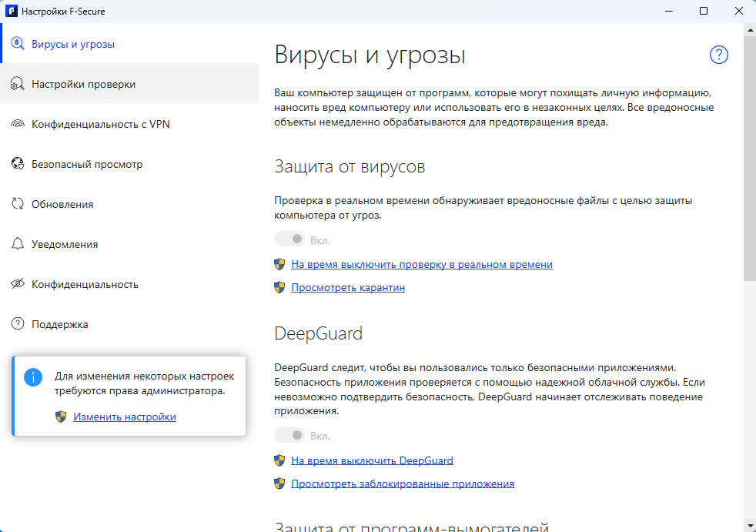Viewport: 756px width, 532px height.
Task: Click the DeepGuard section heading
Action: coord(318,334)
